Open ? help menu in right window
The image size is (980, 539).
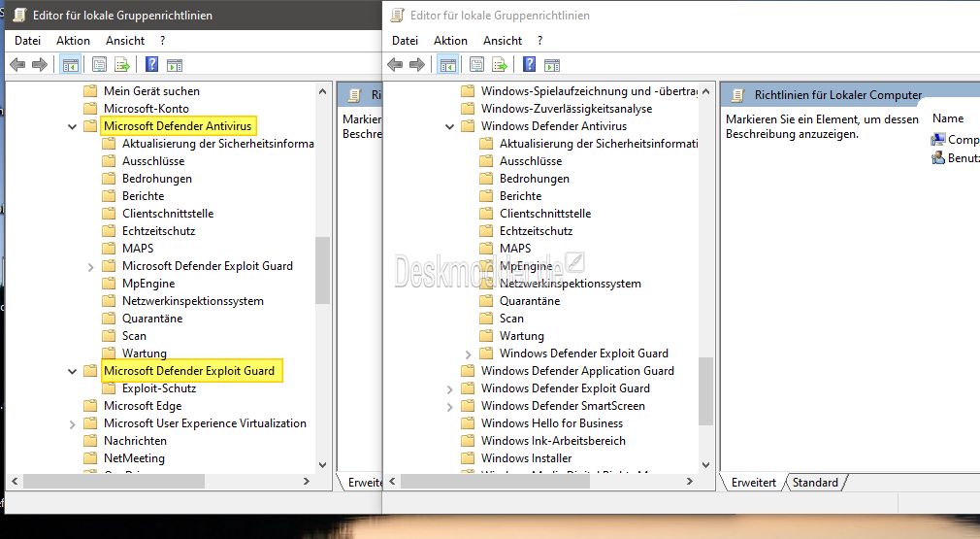coord(540,41)
